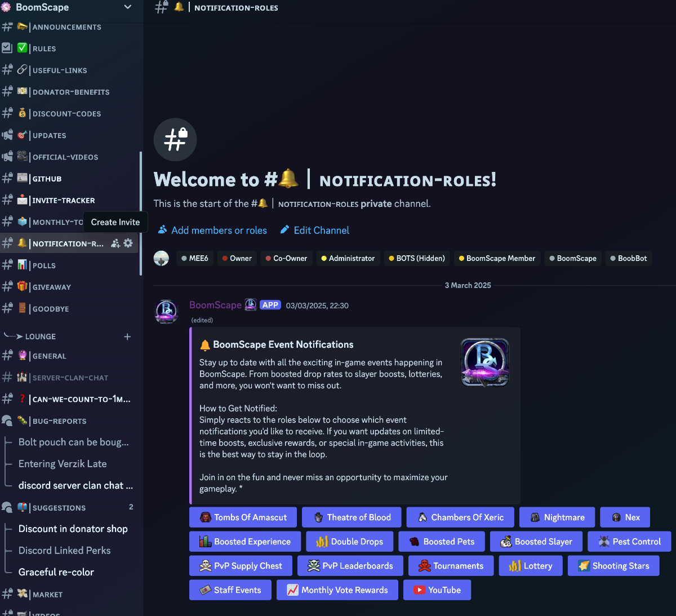676x616 pixels.
Task: Toggle the Boosted Slayer role button
Action: pyautogui.click(x=537, y=542)
